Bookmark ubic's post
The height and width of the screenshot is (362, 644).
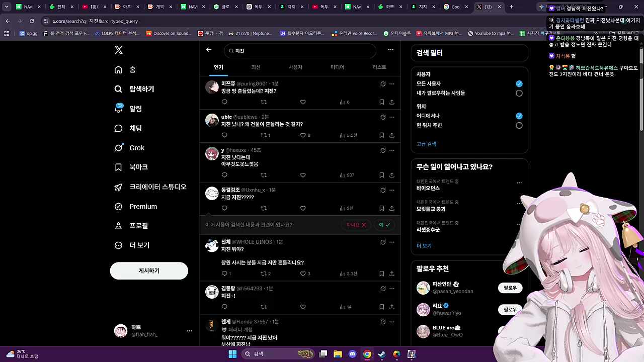tap(381, 135)
